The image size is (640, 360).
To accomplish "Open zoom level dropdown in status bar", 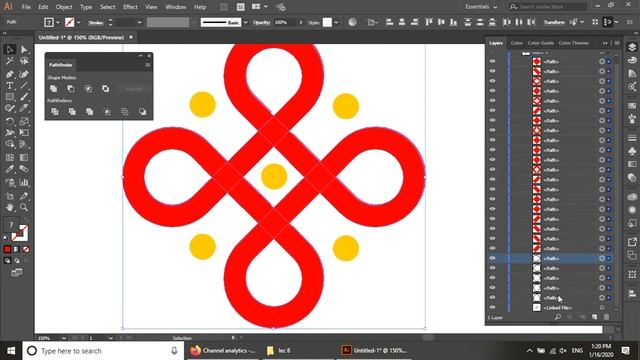I will coord(64,338).
